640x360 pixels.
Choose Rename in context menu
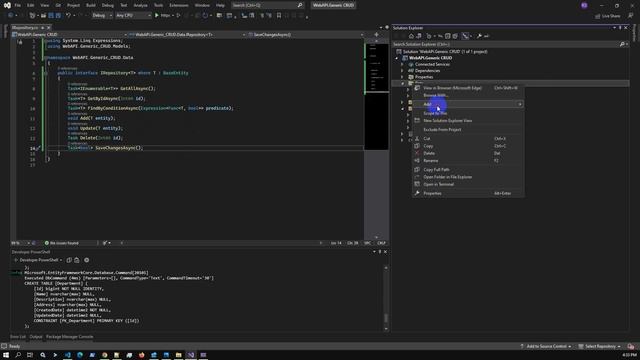tap(467, 160)
